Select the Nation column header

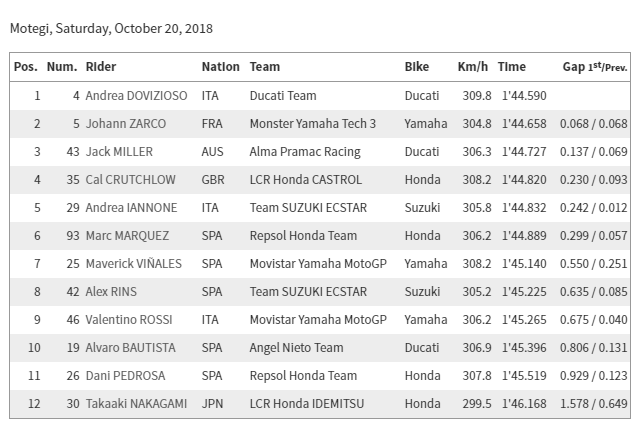tap(220, 67)
